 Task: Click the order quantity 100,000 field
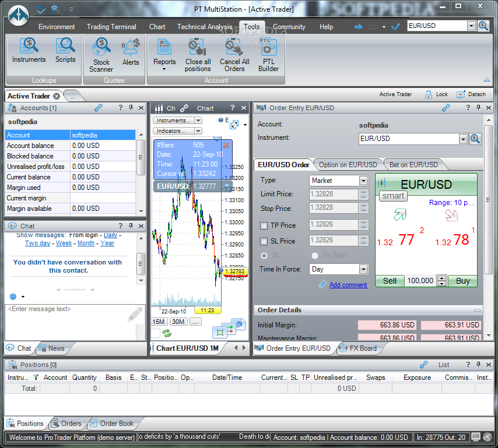420,281
